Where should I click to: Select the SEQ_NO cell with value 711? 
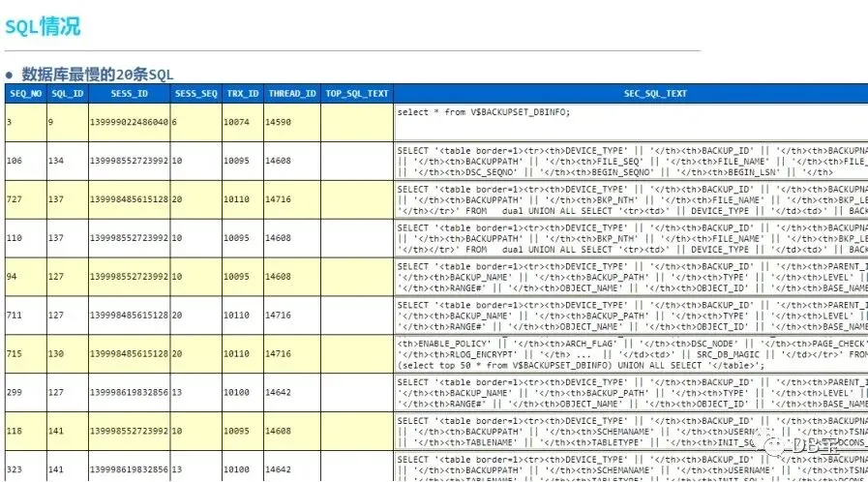26,316
